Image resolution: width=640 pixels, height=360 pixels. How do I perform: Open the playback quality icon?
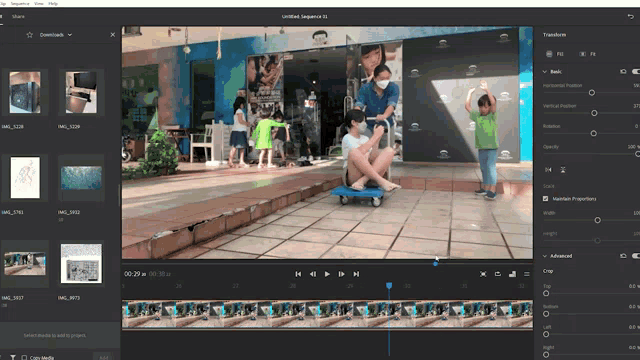[x=512, y=274]
